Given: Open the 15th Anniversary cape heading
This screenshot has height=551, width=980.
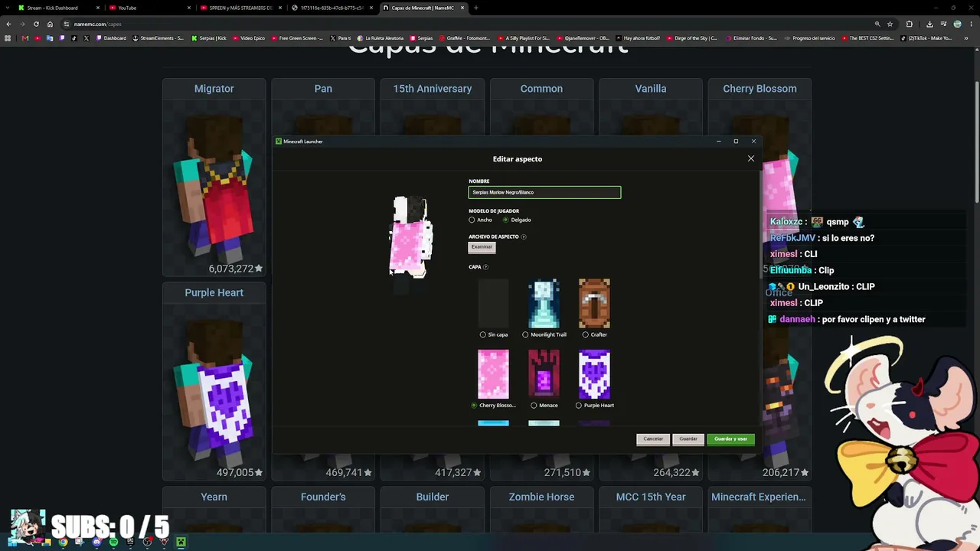Looking at the screenshot, I should 433,89.
